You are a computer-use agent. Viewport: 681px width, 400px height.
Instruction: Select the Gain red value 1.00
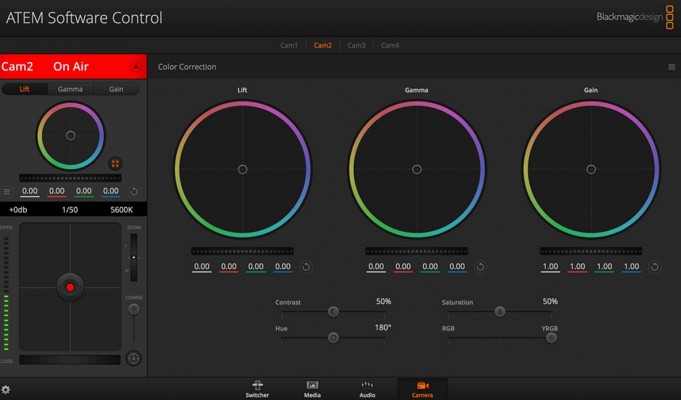(577, 267)
